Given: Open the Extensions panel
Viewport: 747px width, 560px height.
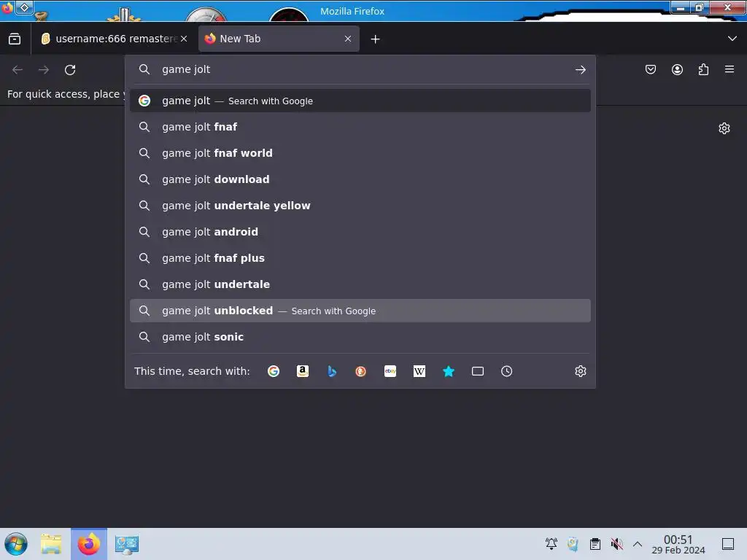Looking at the screenshot, I should (x=703, y=69).
